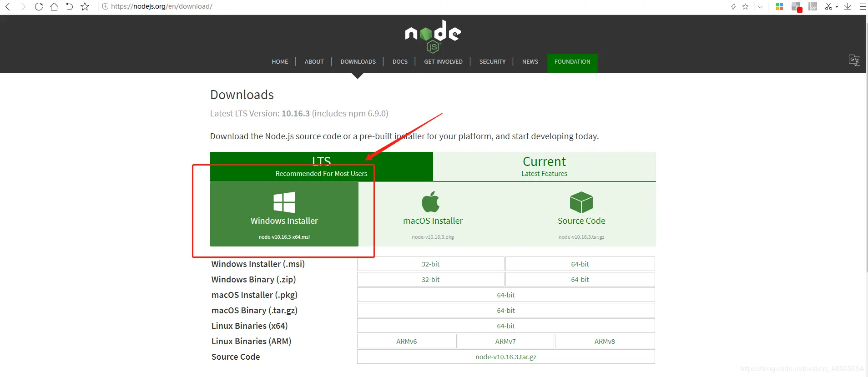Open the scissors tool dropdown arrow
This screenshot has height=377, width=868.
pos(837,7)
